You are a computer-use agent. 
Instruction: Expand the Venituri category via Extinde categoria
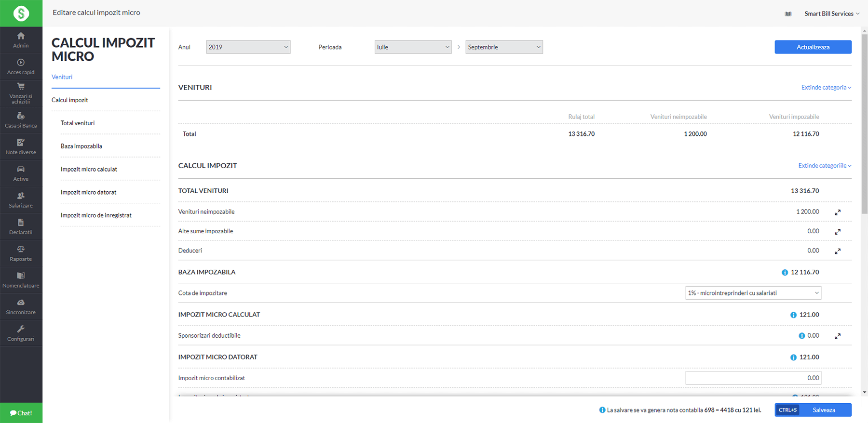[826, 88]
